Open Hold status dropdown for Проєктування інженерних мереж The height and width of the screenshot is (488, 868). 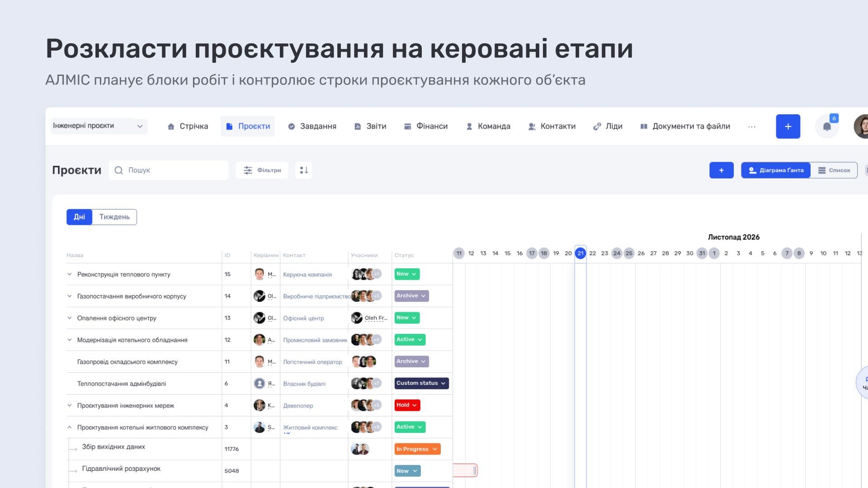[x=407, y=405]
